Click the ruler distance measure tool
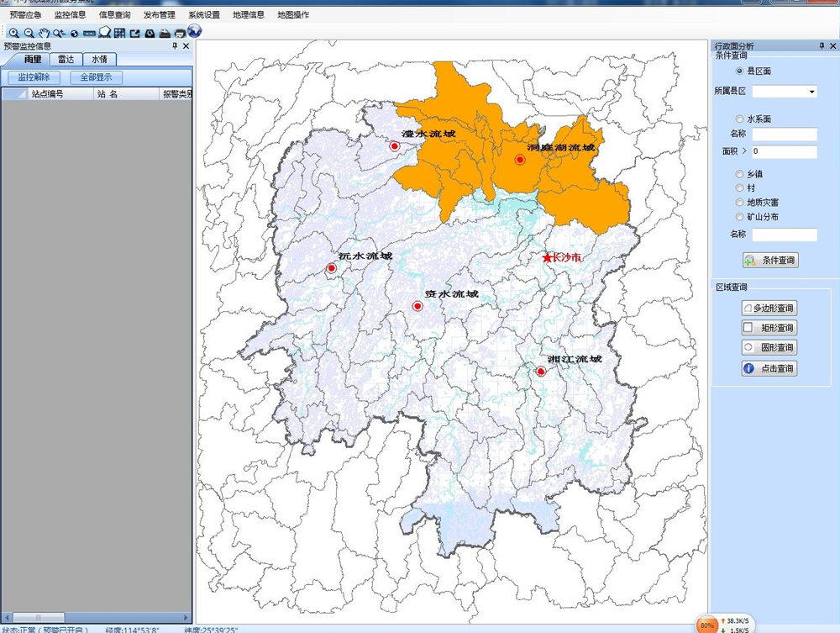The image size is (840, 633). [x=89, y=33]
